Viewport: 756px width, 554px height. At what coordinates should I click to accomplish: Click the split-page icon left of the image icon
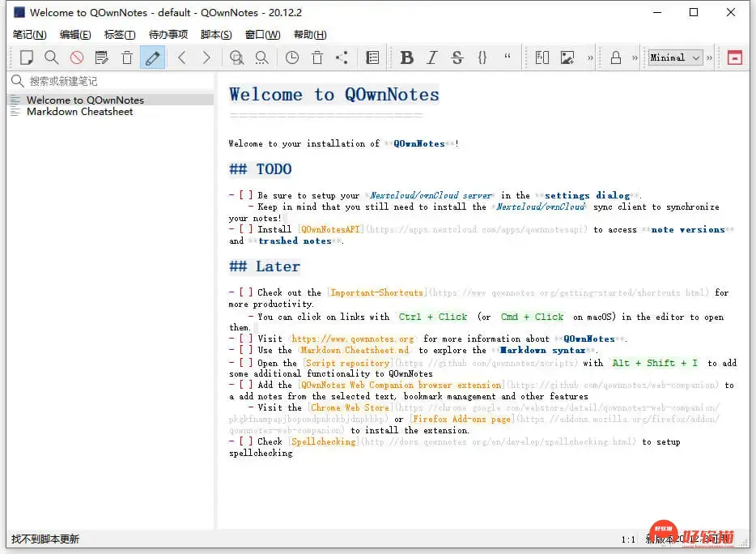[542, 58]
